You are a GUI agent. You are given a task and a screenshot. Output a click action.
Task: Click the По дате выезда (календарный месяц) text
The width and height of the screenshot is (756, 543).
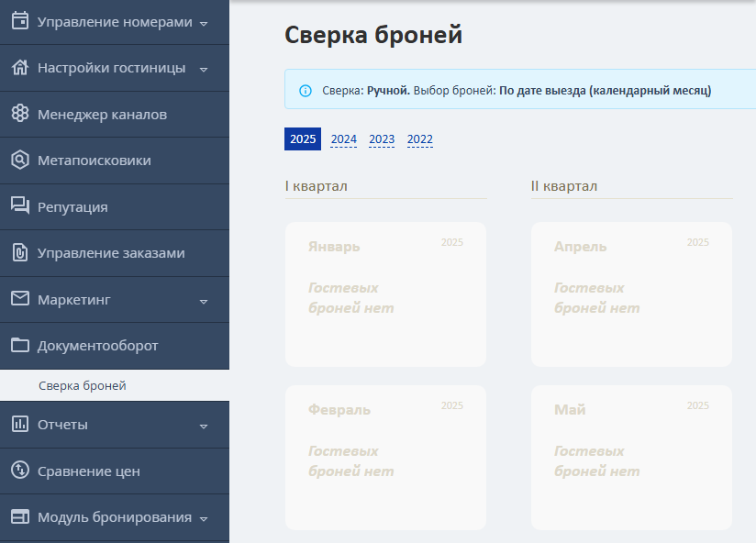[x=606, y=91]
